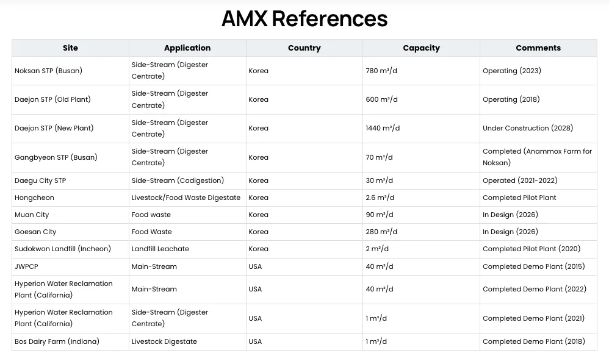Click the AMX References page heading

coord(304,19)
